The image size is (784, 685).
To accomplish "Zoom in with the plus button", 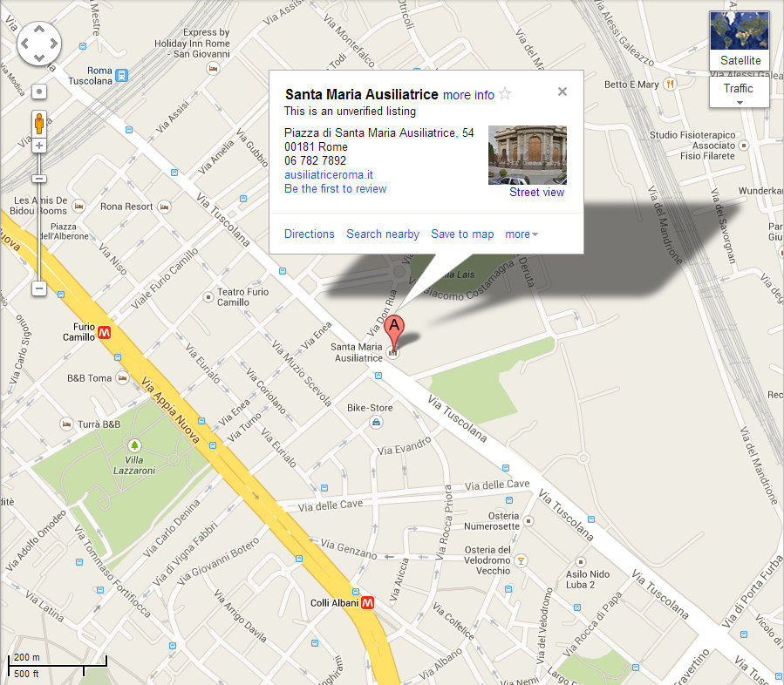I will (39, 146).
